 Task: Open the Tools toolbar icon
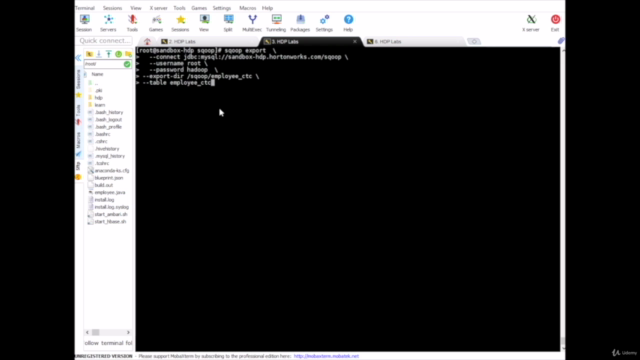coord(132,23)
